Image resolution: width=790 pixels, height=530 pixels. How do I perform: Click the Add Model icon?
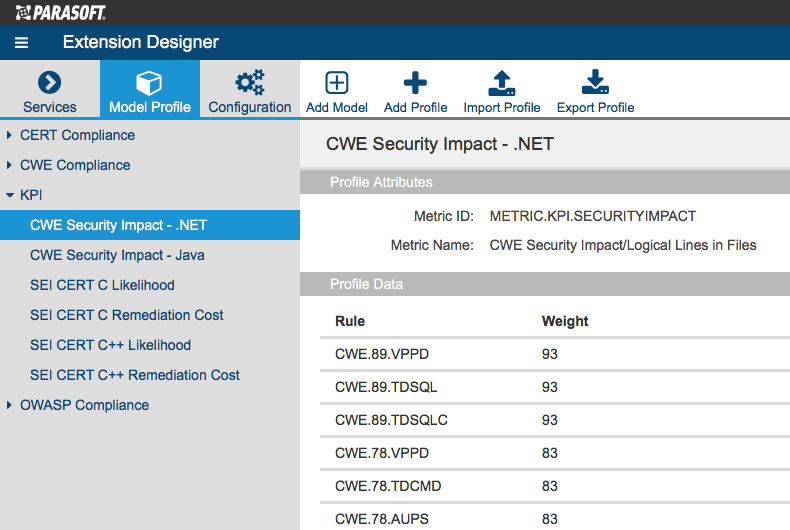coord(337,83)
